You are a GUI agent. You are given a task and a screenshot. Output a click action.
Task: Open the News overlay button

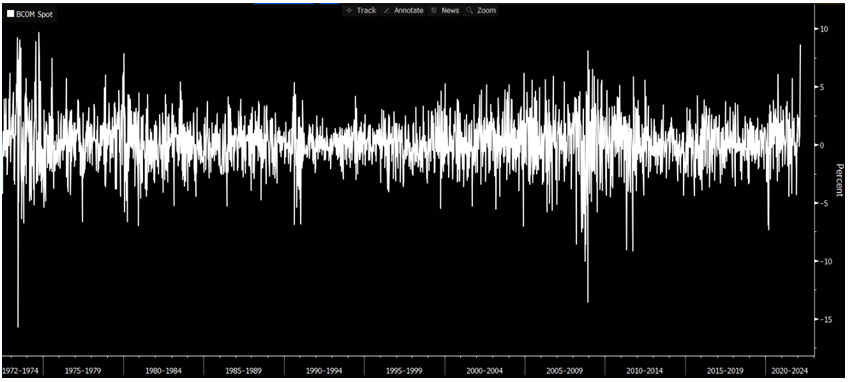(x=445, y=10)
